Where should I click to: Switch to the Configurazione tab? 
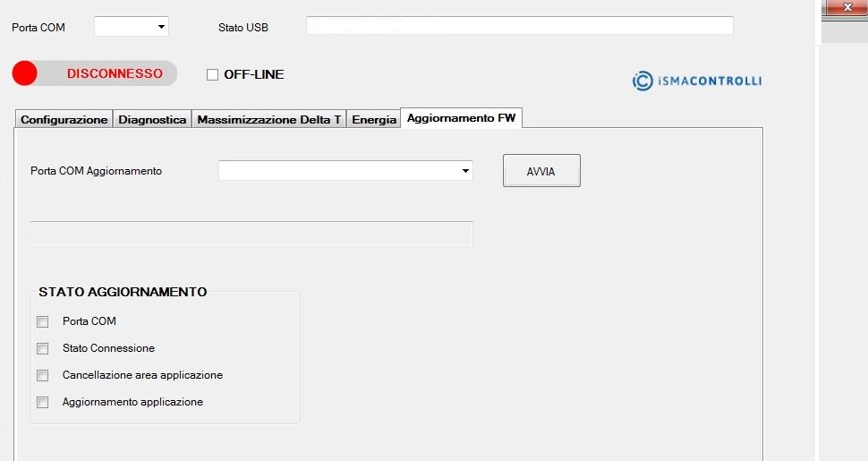(64, 120)
